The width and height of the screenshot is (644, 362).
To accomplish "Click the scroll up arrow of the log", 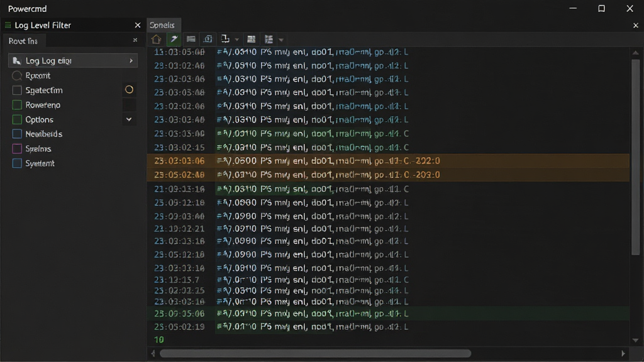I will click(x=635, y=53).
